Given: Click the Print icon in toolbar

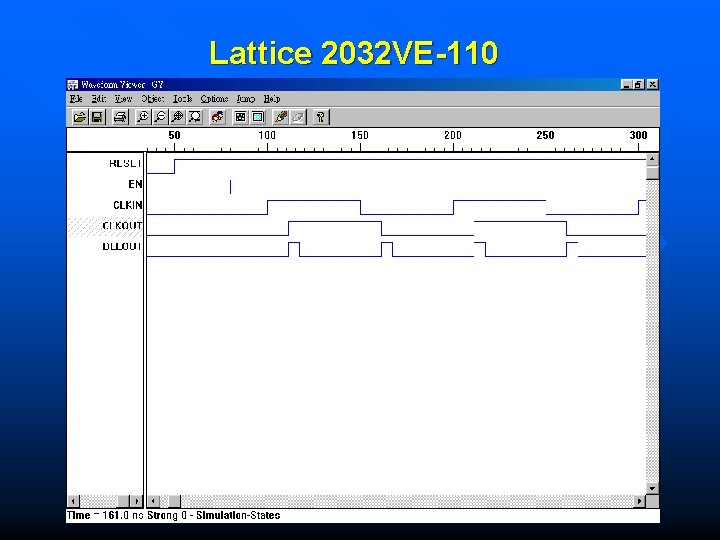Looking at the screenshot, I should pos(120,117).
